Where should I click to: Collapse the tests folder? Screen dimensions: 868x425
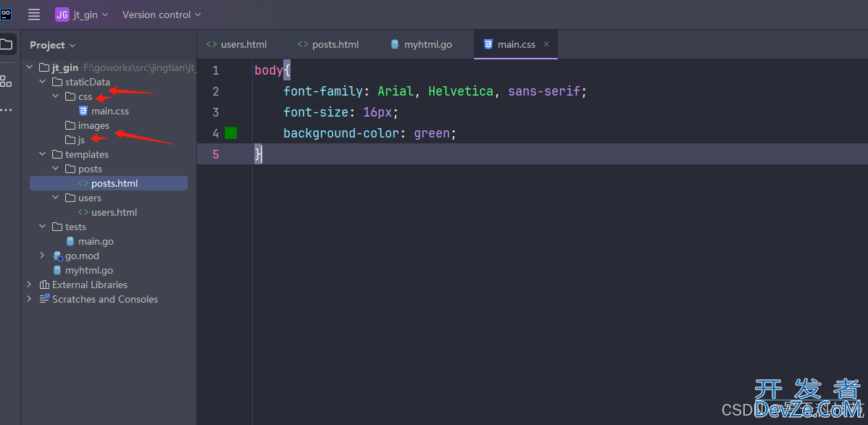(43, 227)
